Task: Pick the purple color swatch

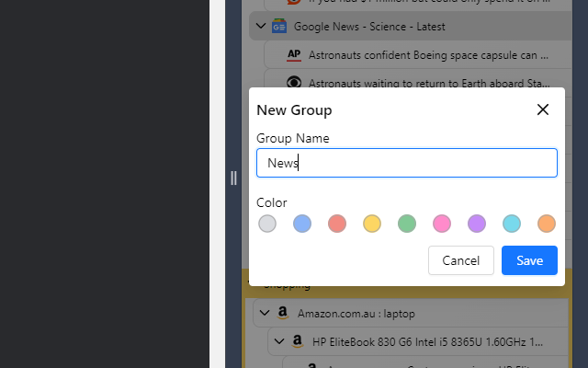Action: pos(477,224)
